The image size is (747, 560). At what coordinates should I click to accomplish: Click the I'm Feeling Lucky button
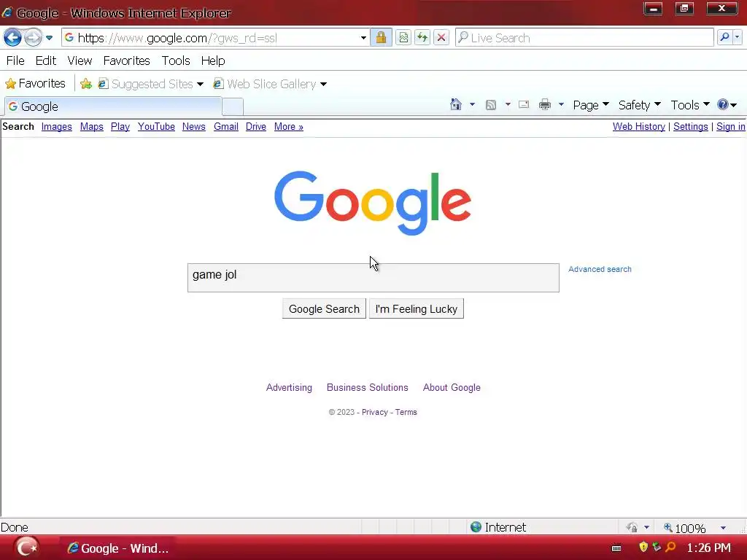click(417, 309)
